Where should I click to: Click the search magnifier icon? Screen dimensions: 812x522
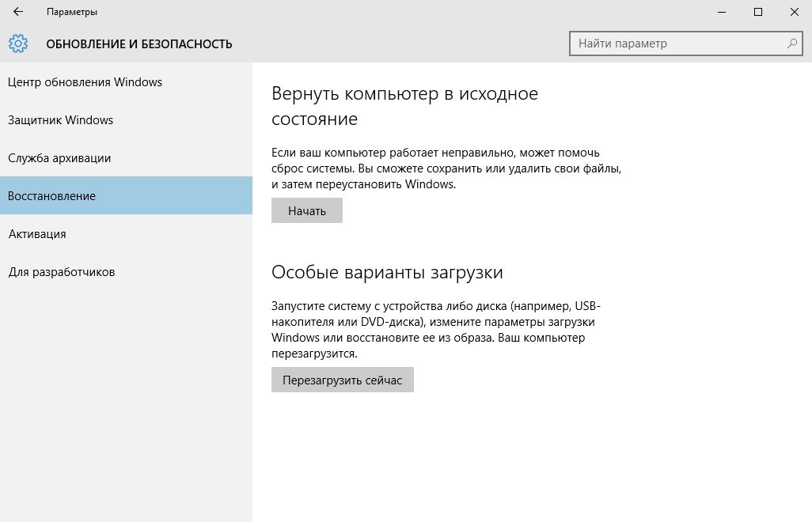point(791,43)
